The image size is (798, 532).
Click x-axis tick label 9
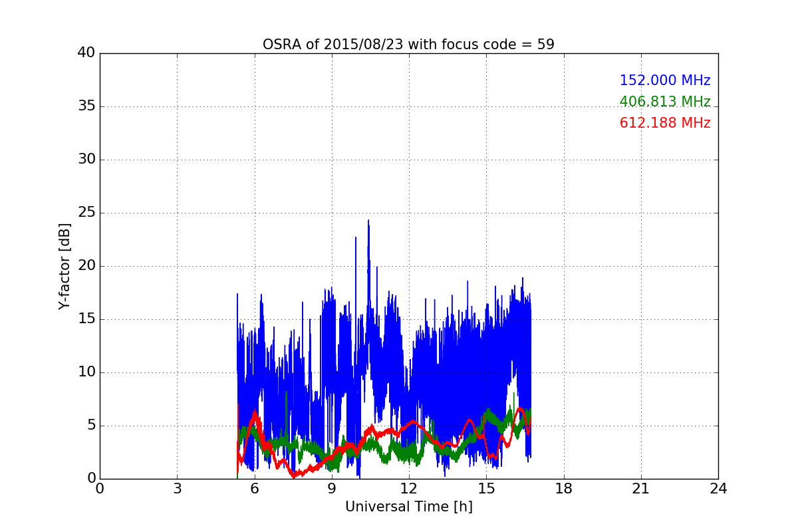(x=331, y=489)
